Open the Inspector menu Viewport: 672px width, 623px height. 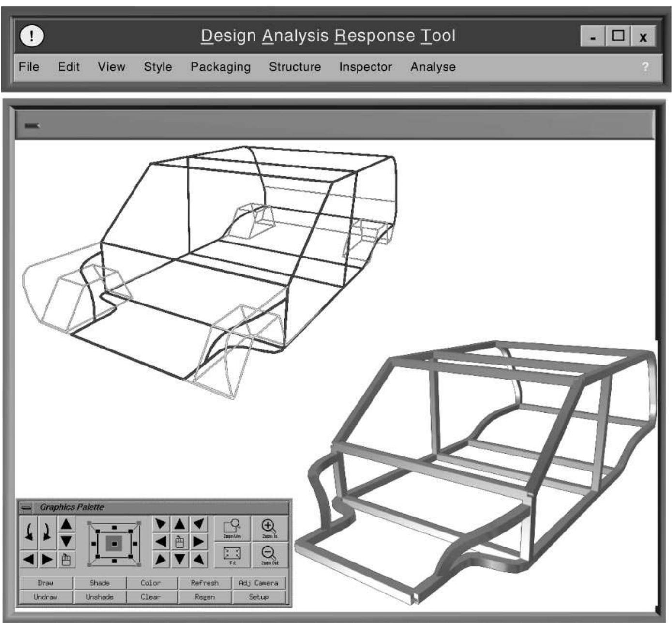click(x=366, y=67)
